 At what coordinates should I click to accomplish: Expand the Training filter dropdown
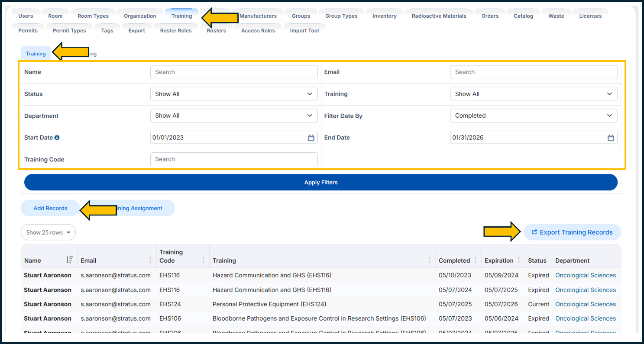(x=534, y=94)
